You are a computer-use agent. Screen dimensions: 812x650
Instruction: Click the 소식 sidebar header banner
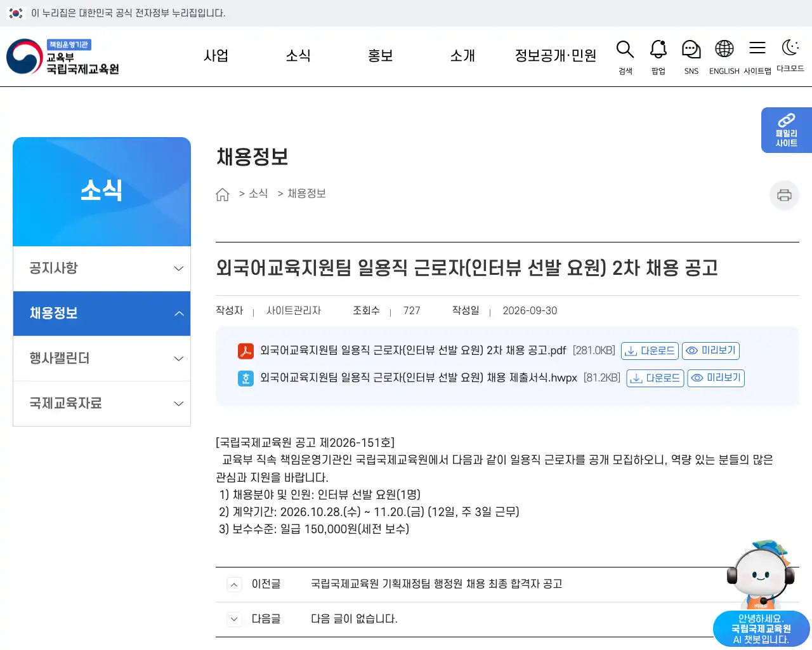(x=101, y=192)
